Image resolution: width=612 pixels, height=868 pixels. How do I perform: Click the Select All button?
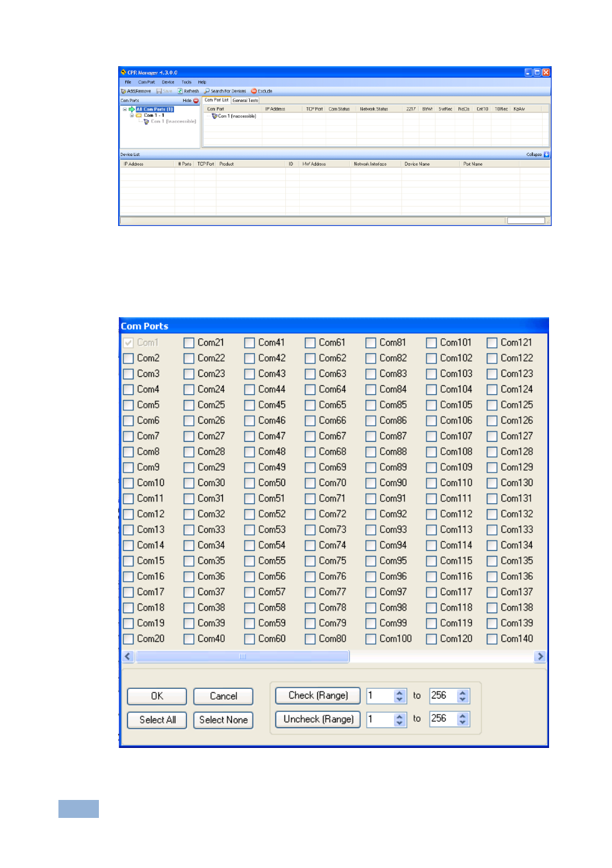tap(157, 720)
